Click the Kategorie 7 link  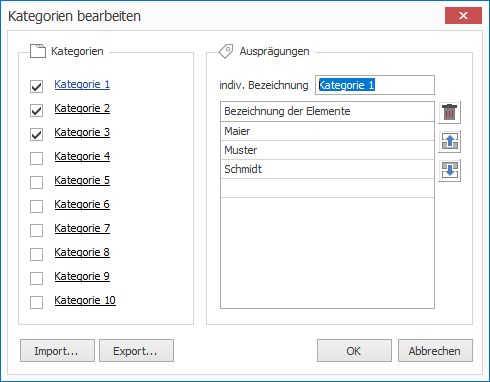[x=82, y=228]
